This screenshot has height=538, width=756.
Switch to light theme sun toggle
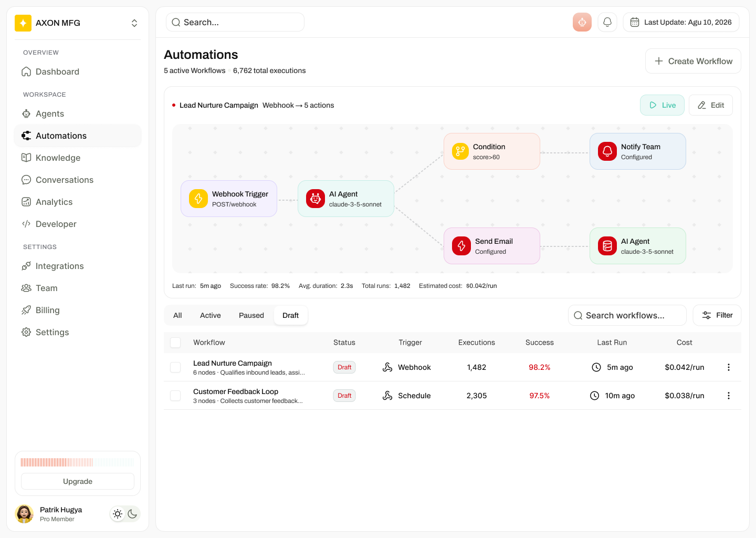(x=118, y=514)
